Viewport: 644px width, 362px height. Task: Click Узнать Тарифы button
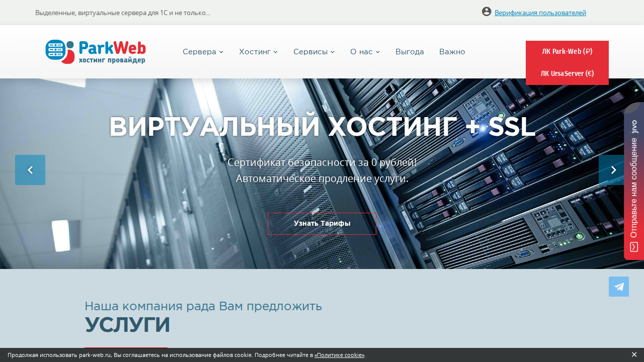click(322, 223)
